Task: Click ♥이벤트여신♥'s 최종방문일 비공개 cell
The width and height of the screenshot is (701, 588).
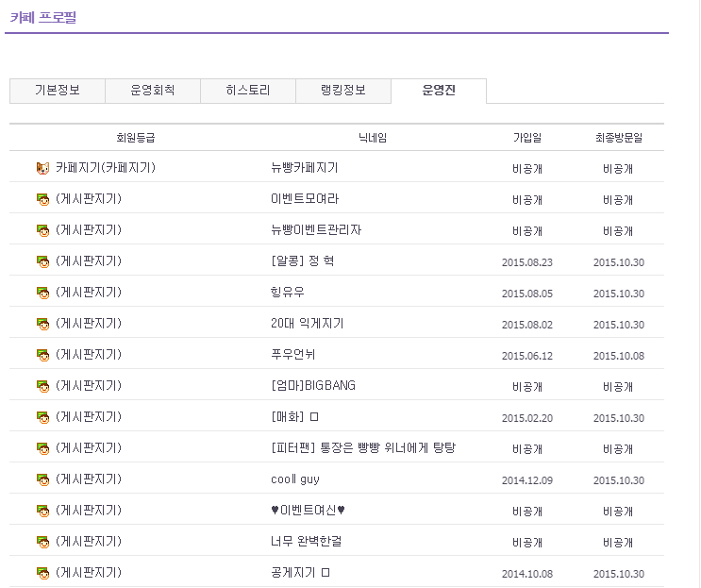Action: point(618,512)
